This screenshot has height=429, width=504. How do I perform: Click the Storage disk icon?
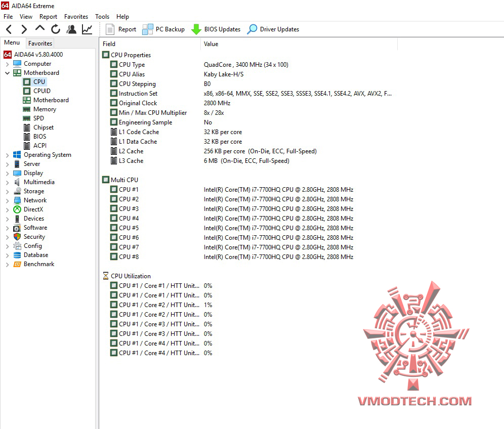17,191
